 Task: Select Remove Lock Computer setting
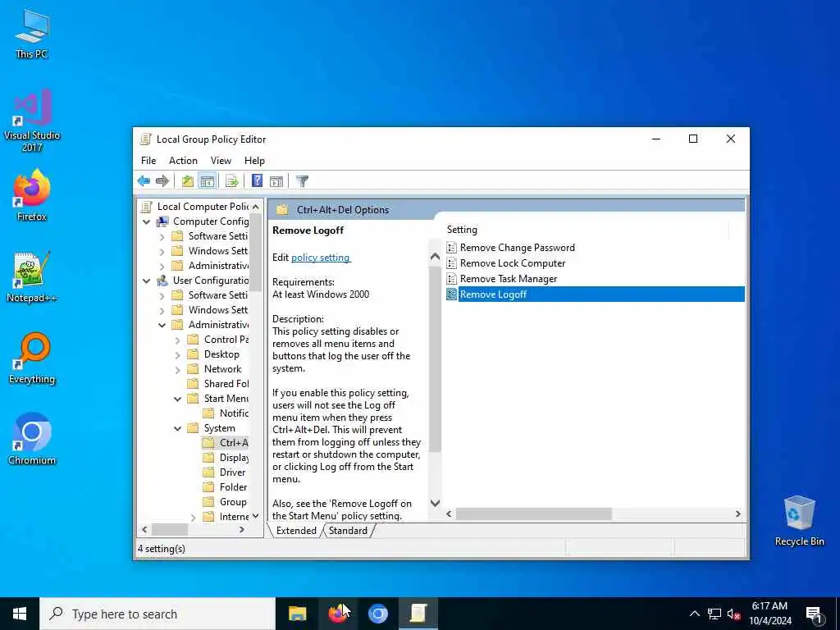click(x=513, y=263)
